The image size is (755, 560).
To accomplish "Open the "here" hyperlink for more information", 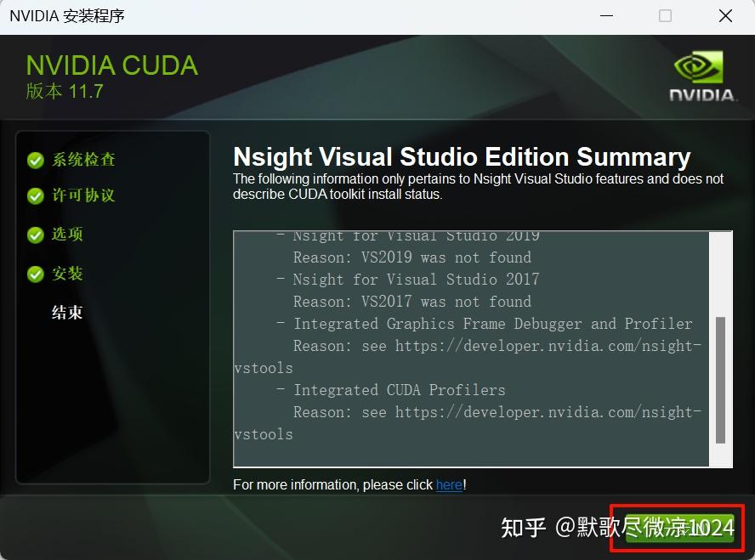I will 449,484.
